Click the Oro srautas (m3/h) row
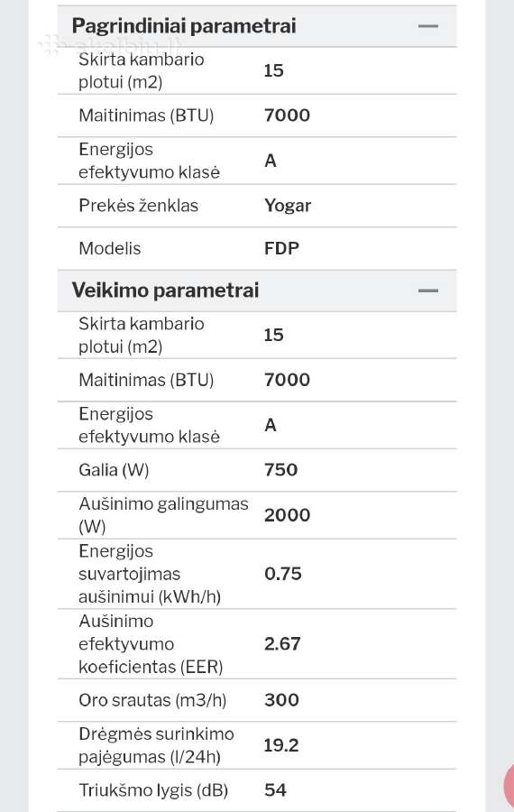The height and width of the screenshot is (812, 514). point(257,700)
